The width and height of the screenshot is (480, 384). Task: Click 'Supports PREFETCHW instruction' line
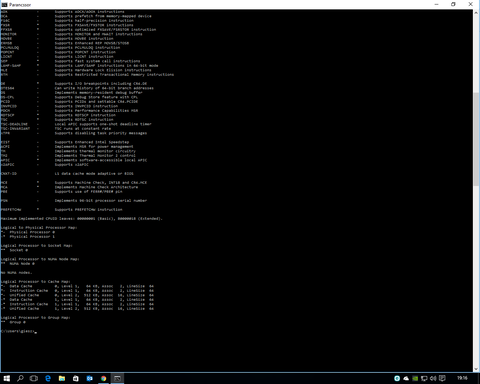click(88, 210)
